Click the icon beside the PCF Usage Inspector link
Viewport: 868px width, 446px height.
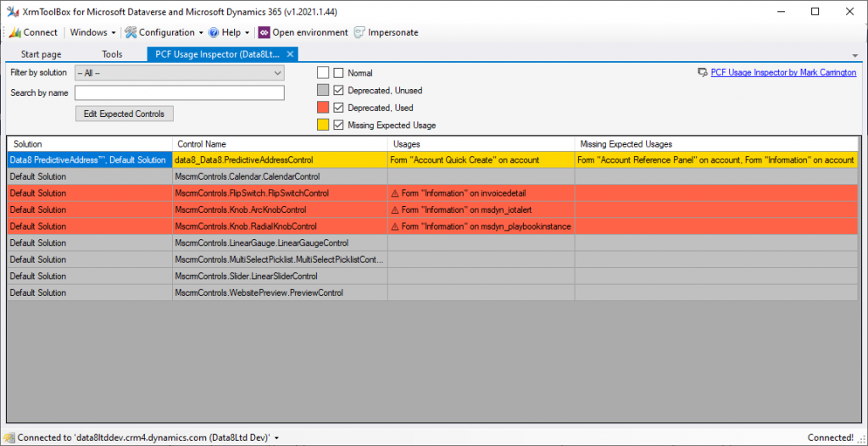pos(702,73)
